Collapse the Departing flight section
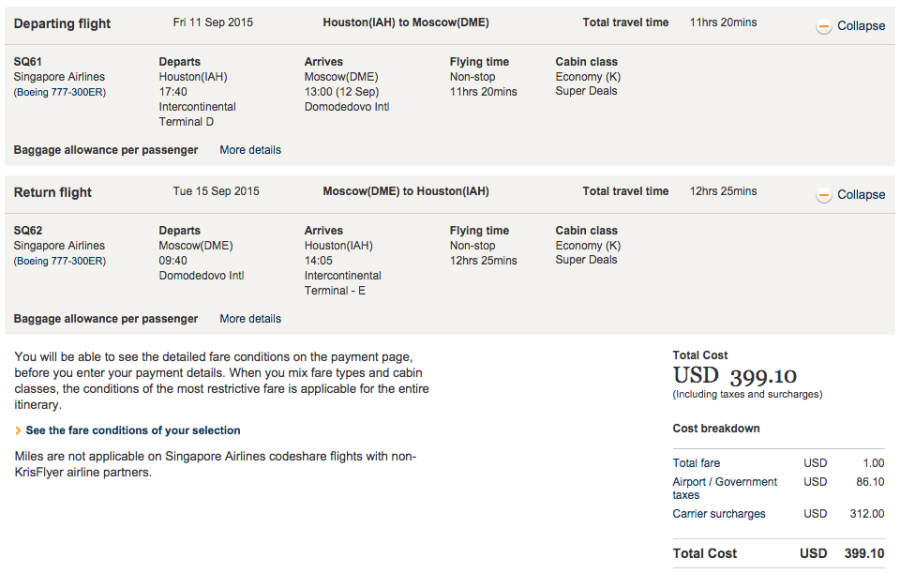 tap(860, 26)
